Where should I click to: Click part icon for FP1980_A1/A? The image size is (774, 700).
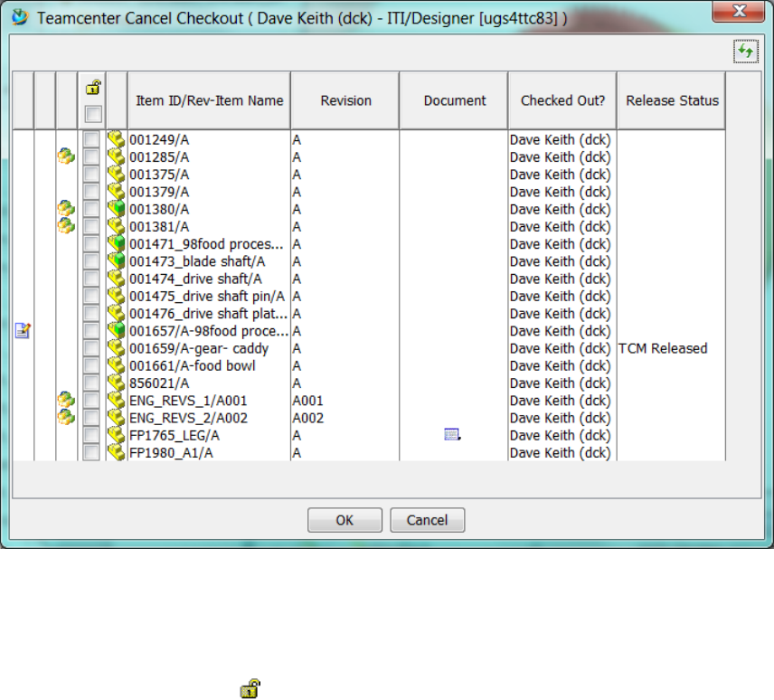click(x=116, y=453)
